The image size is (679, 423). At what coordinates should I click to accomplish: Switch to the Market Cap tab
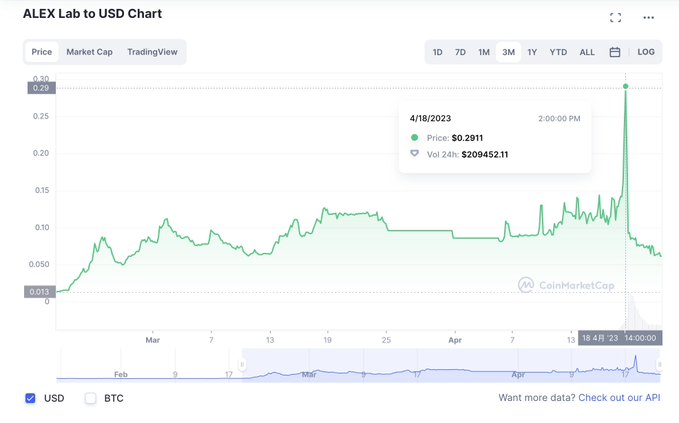point(89,52)
